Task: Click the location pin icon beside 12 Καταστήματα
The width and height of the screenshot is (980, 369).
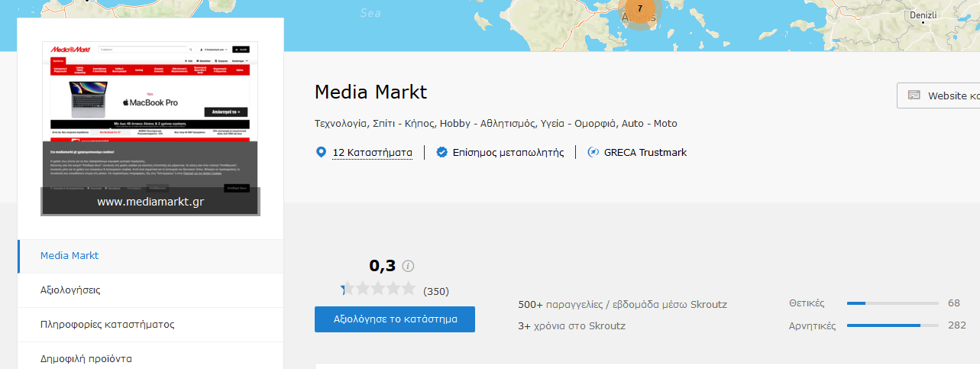Action: tap(321, 152)
